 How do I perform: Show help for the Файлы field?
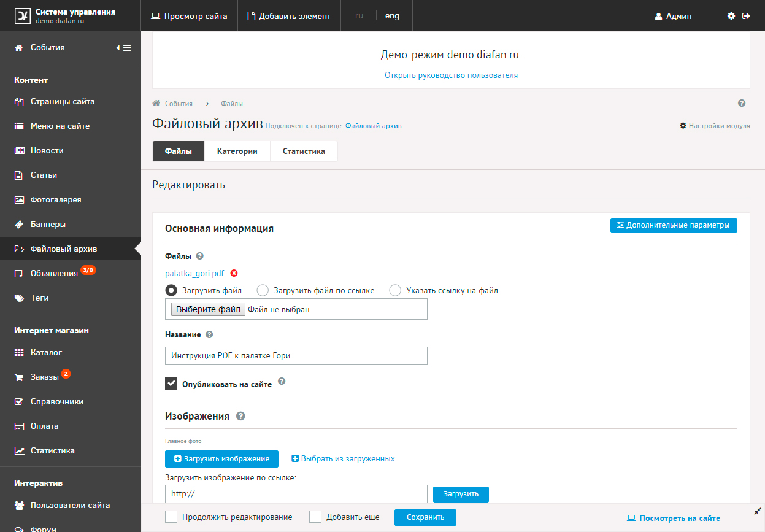[199, 256]
